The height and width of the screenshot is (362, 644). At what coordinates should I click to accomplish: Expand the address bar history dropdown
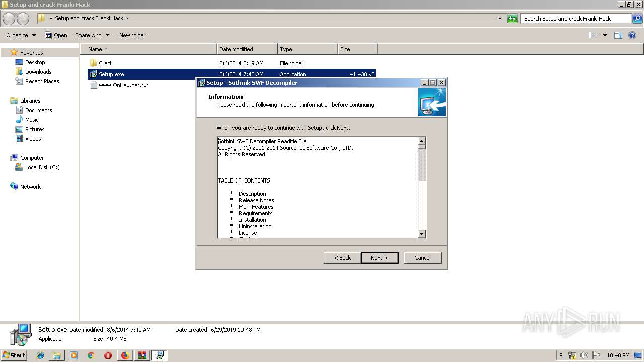(500, 19)
